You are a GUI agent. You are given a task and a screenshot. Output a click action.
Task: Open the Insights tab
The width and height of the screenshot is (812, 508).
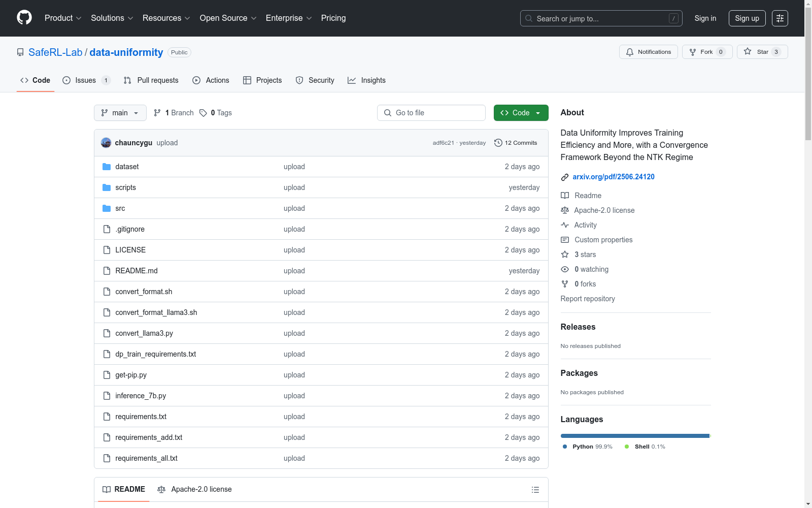[366, 80]
